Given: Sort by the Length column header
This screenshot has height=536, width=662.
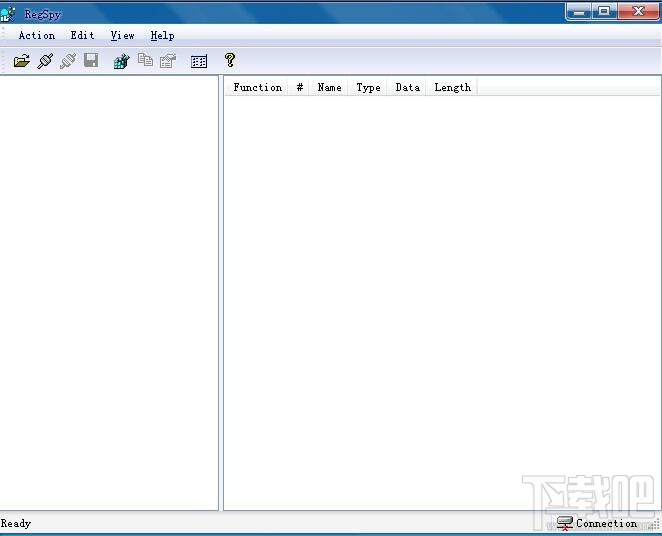Looking at the screenshot, I should (x=452, y=87).
